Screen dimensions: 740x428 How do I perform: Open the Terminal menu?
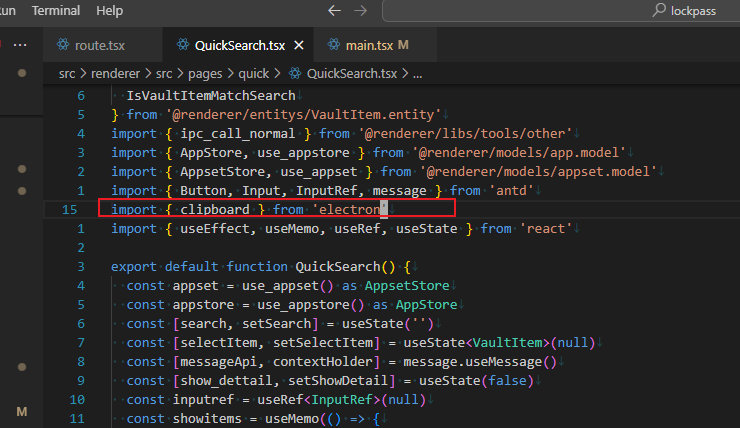(x=57, y=10)
